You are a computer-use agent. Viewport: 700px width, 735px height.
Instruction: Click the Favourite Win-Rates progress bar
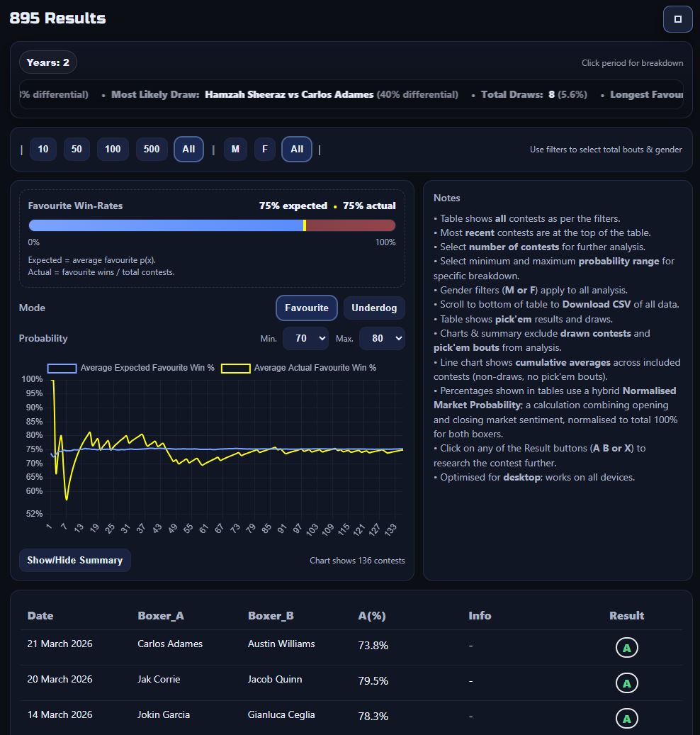212,225
